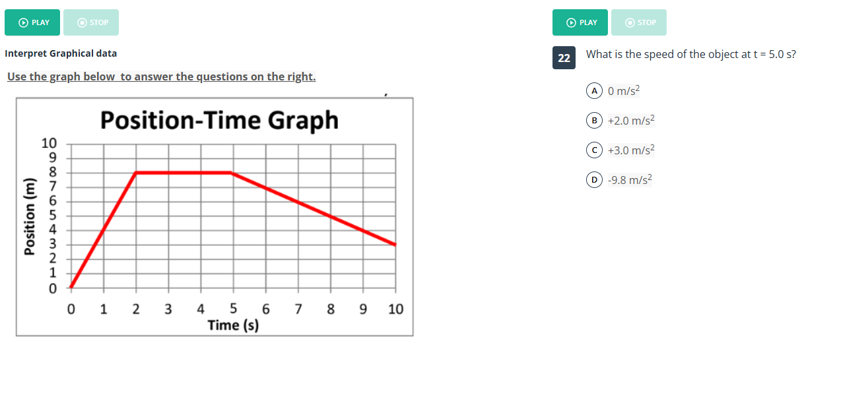This screenshot has width=868, height=395.
Task: Select answer C circle icon
Action: pyautogui.click(x=595, y=150)
